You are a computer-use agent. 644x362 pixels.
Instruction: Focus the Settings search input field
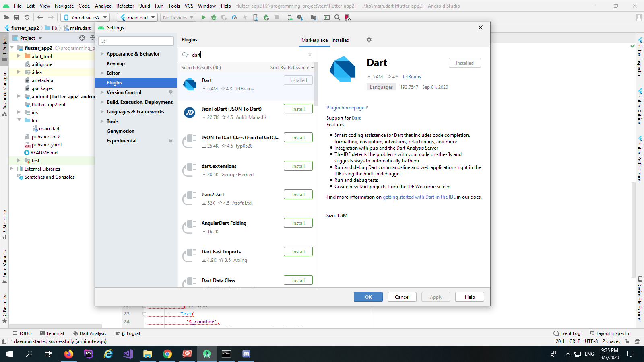tap(136, 41)
